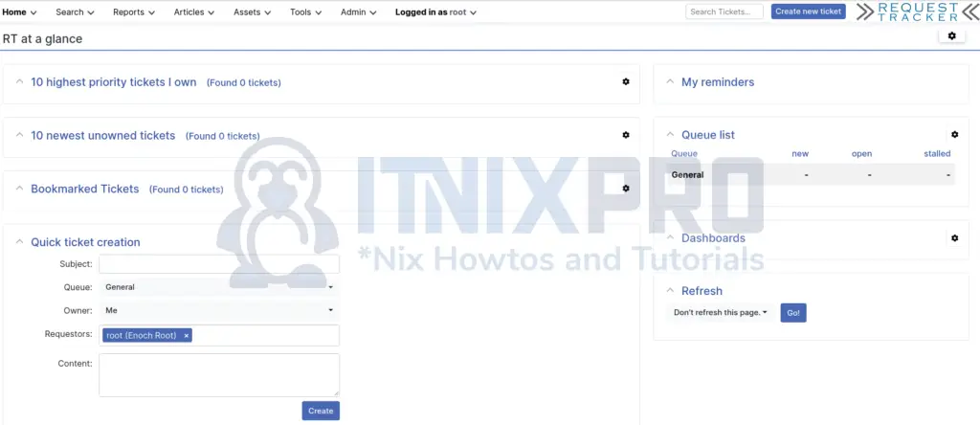
Task: Open the Don't refresh this page dropdown
Action: pos(721,313)
